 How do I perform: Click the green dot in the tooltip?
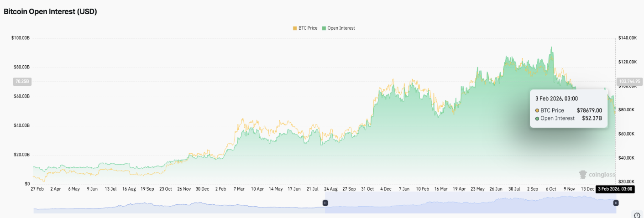click(537, 119)
